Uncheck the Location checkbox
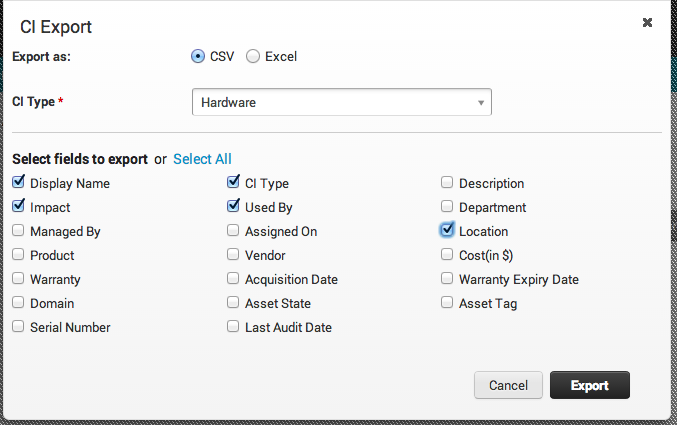Screen dimensions: 677x425 click(x=447, y=230)
